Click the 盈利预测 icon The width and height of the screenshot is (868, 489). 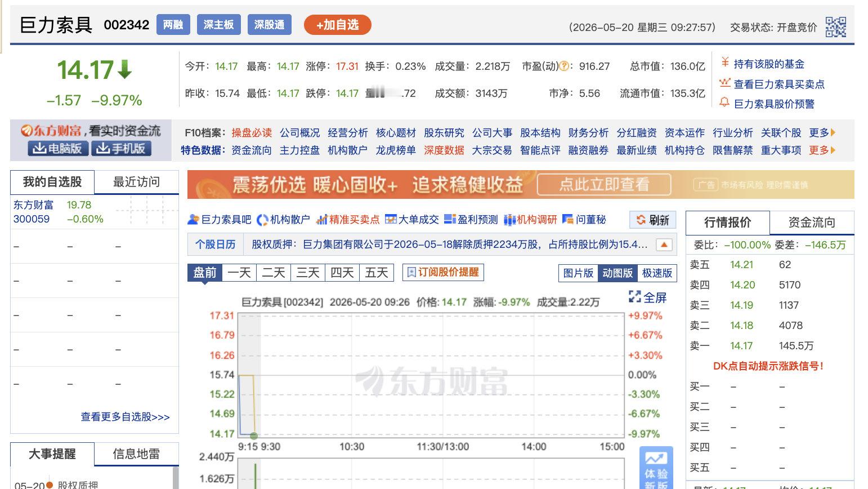tap(450, 220)
